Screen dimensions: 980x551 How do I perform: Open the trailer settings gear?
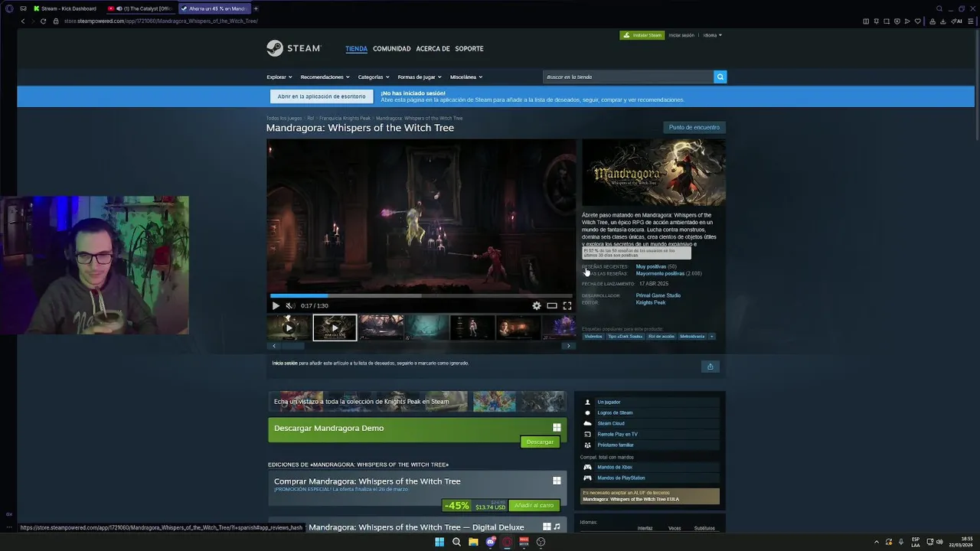click(x=537, y=305)
